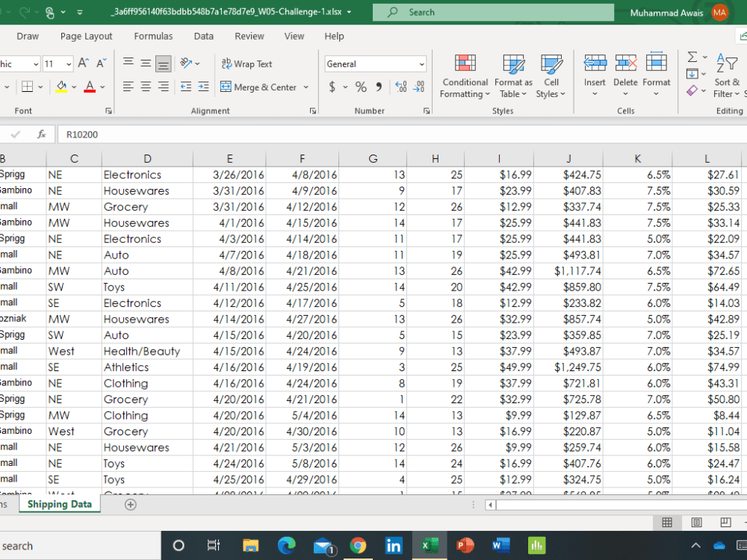
Task: Toggle Wrap Text
Action: click(247, 63)
